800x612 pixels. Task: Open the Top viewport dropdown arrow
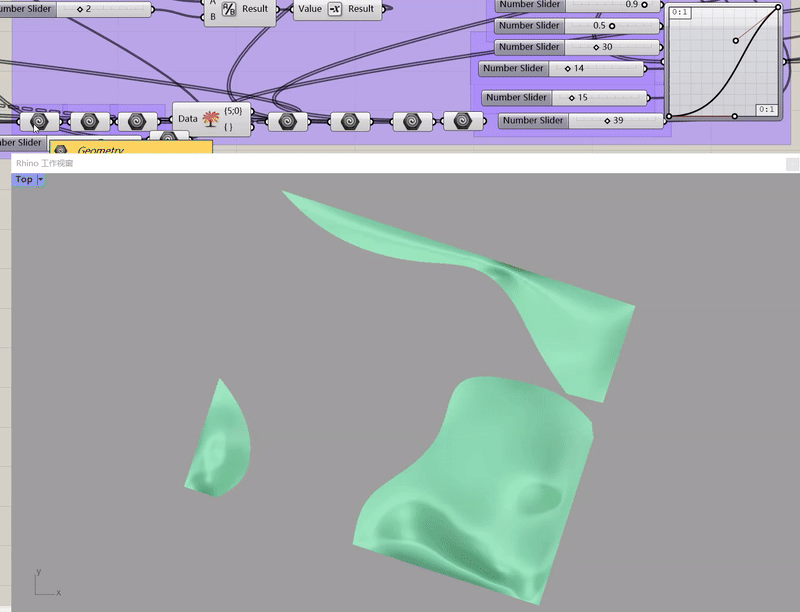click(x=41, y=180)
